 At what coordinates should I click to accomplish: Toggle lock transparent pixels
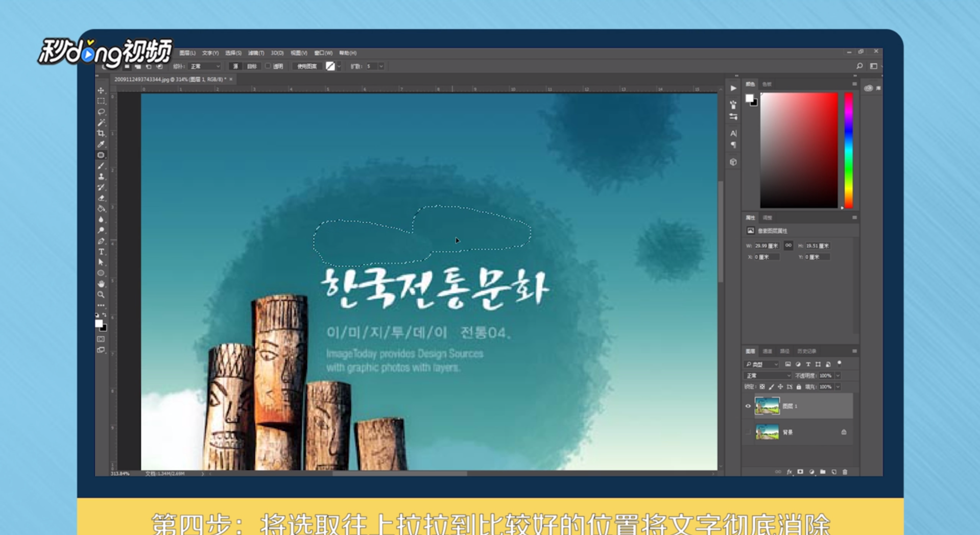pyautogui.click(x=762, y=387)
